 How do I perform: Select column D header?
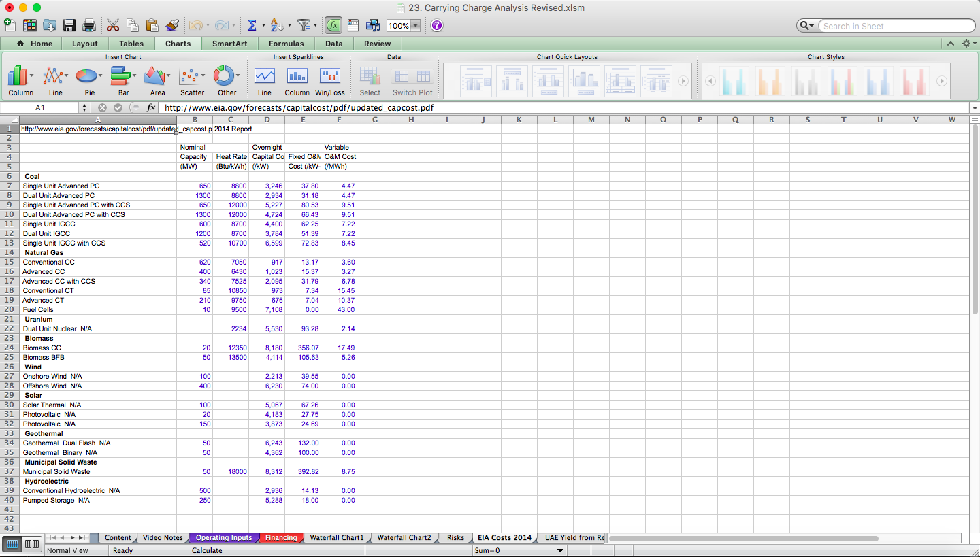[267, 120]
